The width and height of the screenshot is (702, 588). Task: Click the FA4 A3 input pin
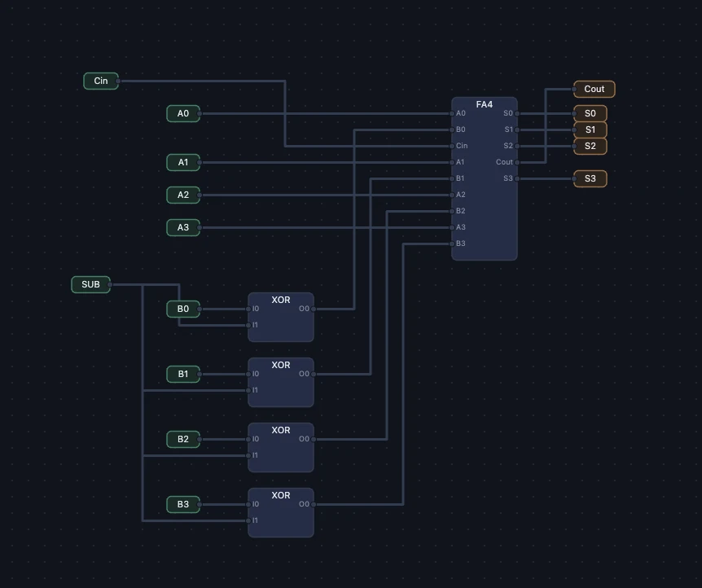(452, 227)
